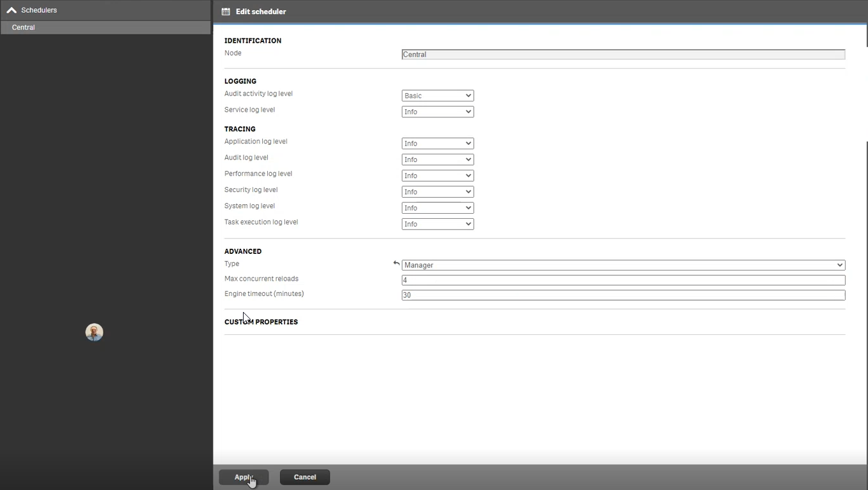This screenshot has width=868, height=490.
Task: Click the Audit activity log level label
Action: (x=258, y=94)
